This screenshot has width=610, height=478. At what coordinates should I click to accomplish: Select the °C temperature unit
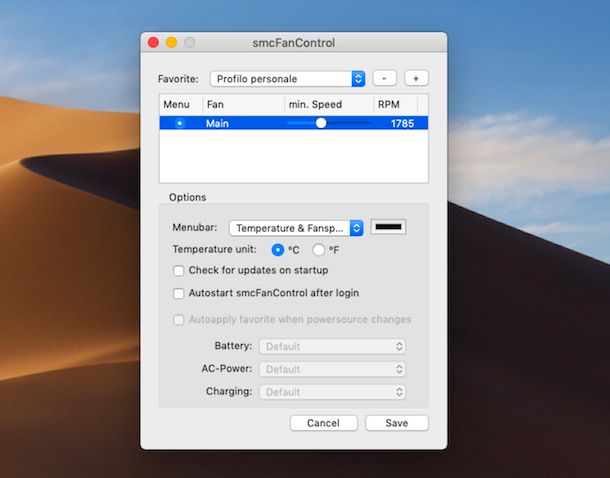(x=278, y=250)
